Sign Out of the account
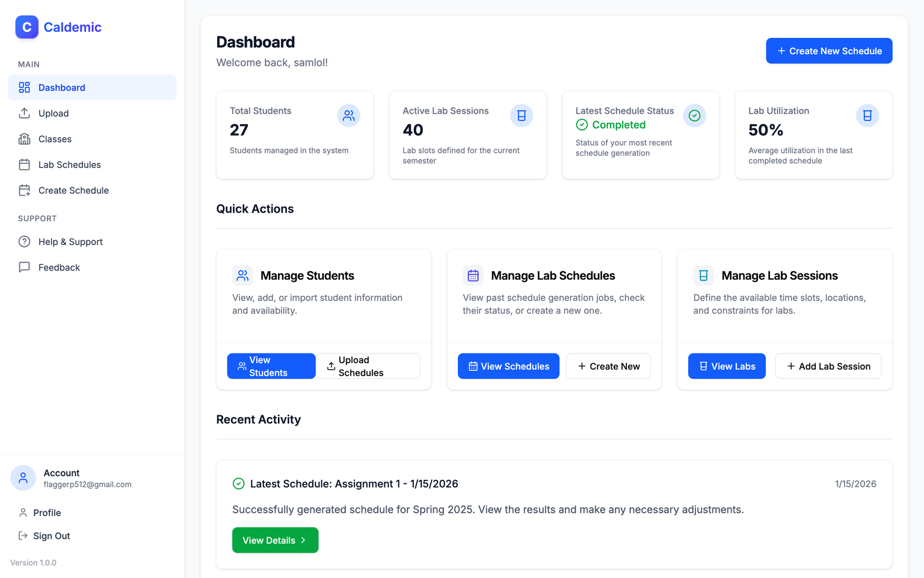This screenshot has height=578, width=924. click(92, 536)
